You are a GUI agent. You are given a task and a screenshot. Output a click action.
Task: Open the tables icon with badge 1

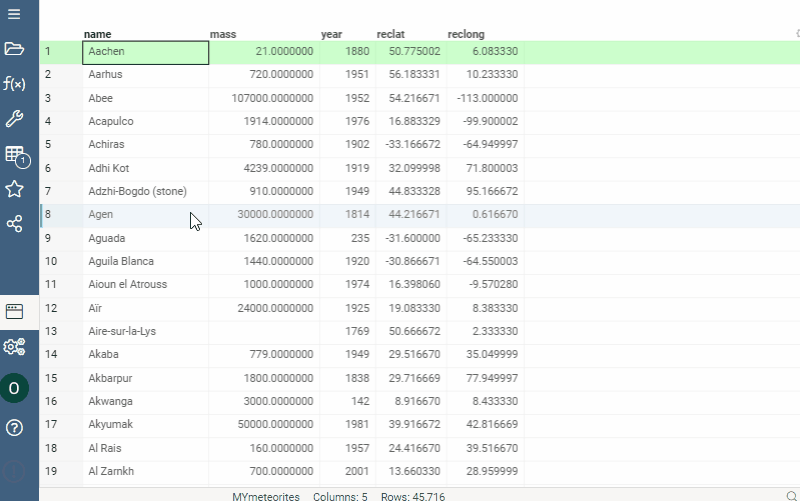[15, 155]
